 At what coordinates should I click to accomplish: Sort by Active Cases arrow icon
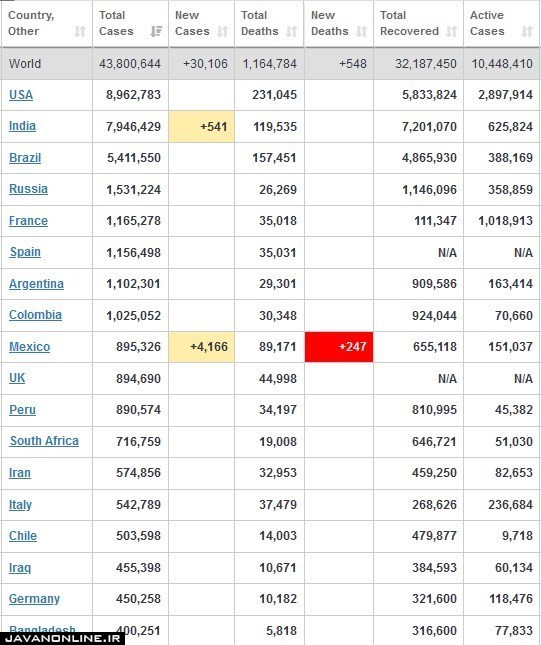tap(527, 32)
